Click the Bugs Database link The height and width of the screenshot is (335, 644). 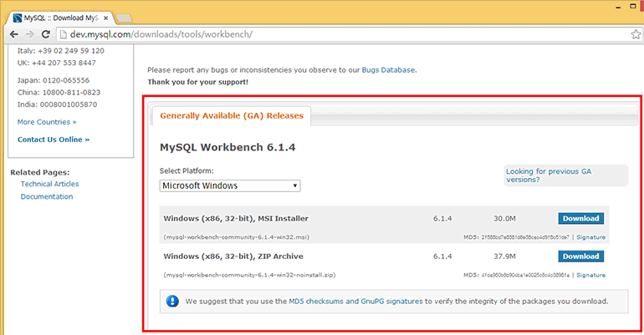(387, 70)
